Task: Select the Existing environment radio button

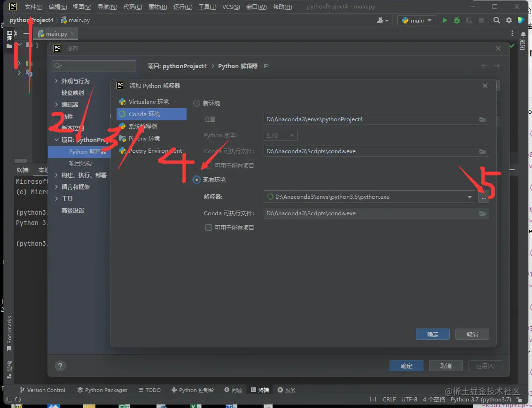Action: 196,180
